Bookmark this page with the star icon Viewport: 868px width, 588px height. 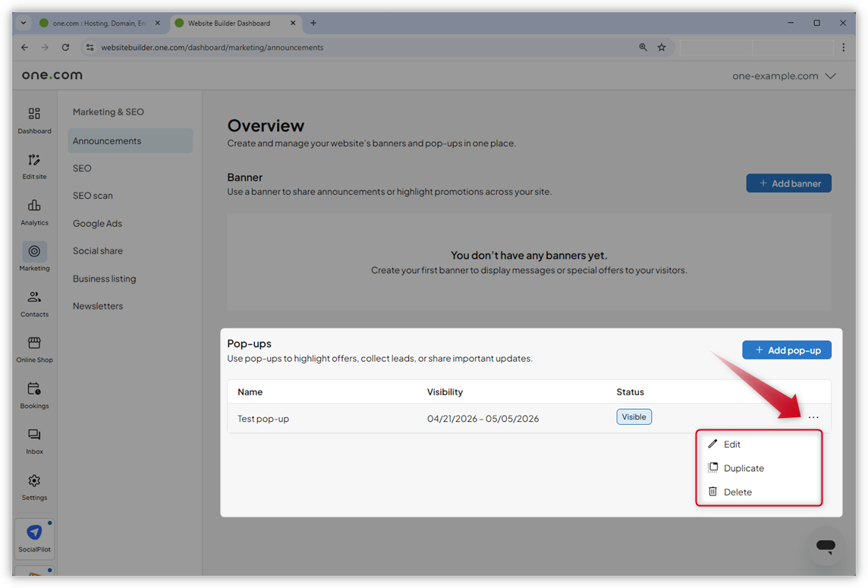[662, 47]
